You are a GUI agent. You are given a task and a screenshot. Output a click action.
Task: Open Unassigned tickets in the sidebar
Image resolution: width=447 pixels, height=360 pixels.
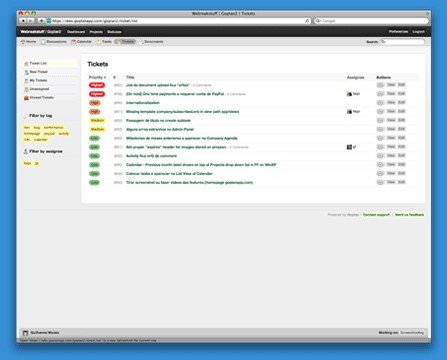(x=49, y=89)
